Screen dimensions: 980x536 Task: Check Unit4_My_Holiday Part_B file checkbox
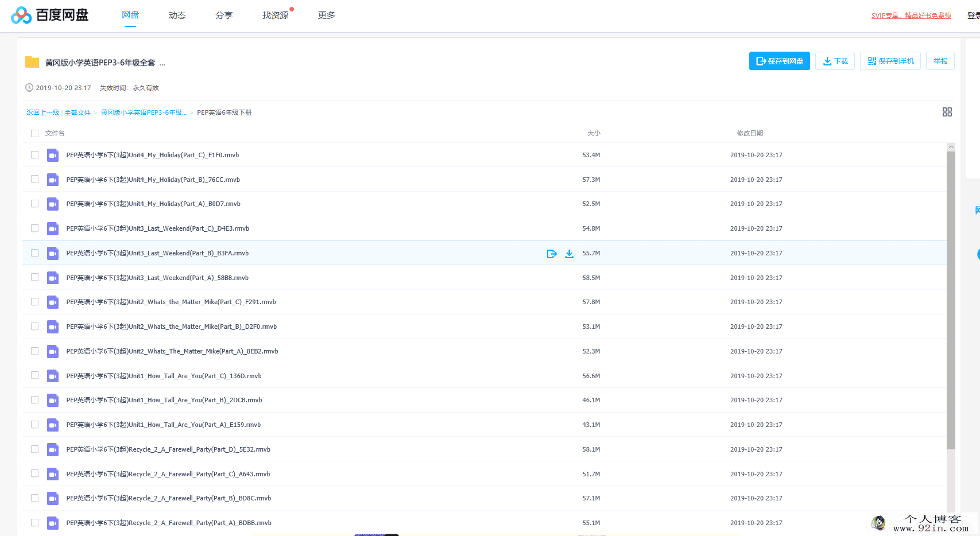pos(34,179)
